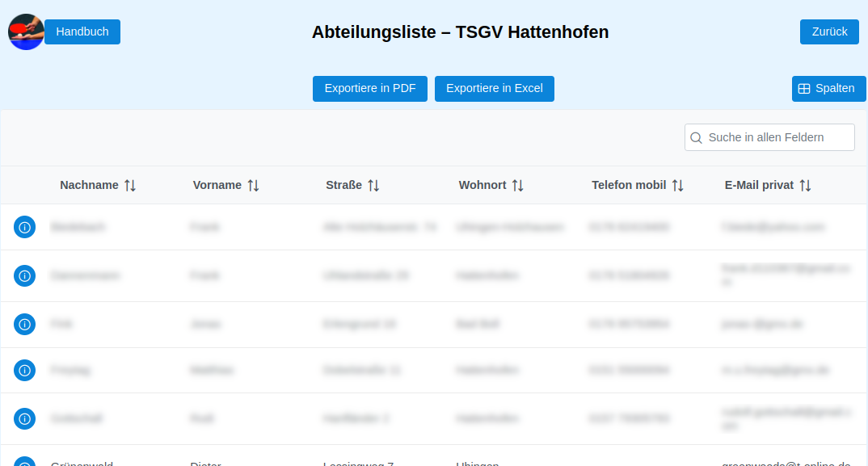
Task: Sort by Straße using its arrow icon
Action: click(373, 186)
